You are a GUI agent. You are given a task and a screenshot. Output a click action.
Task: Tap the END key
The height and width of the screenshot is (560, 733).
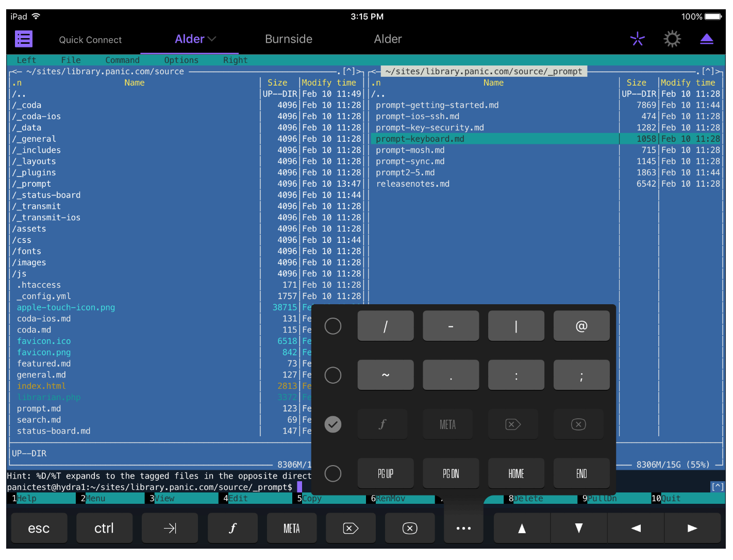coord(581,473)
